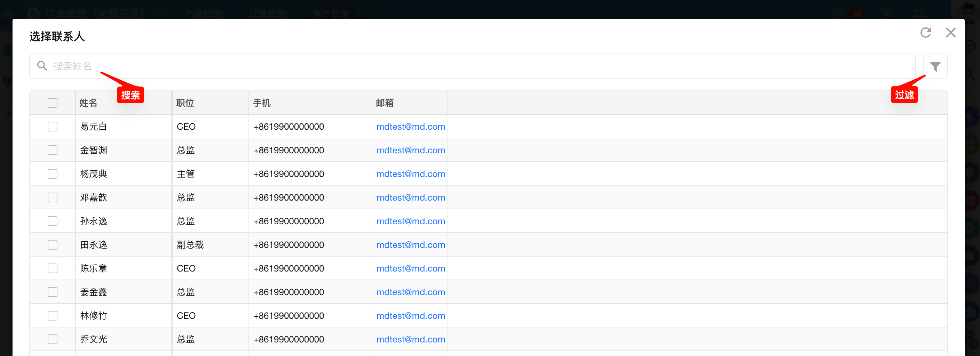The height and width of the screenshot is (356, 980).
Task: Check the box for 易元白
Action: point(53,127)
